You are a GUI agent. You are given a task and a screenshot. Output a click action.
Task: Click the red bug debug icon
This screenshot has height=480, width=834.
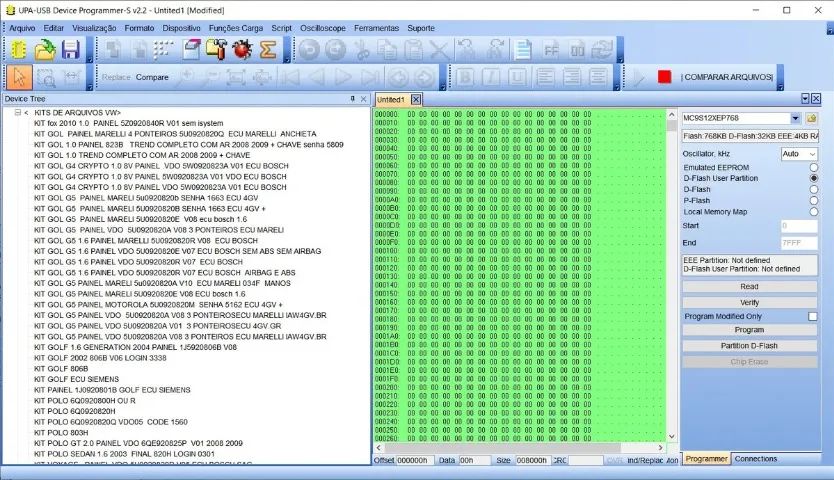point(242,50)
